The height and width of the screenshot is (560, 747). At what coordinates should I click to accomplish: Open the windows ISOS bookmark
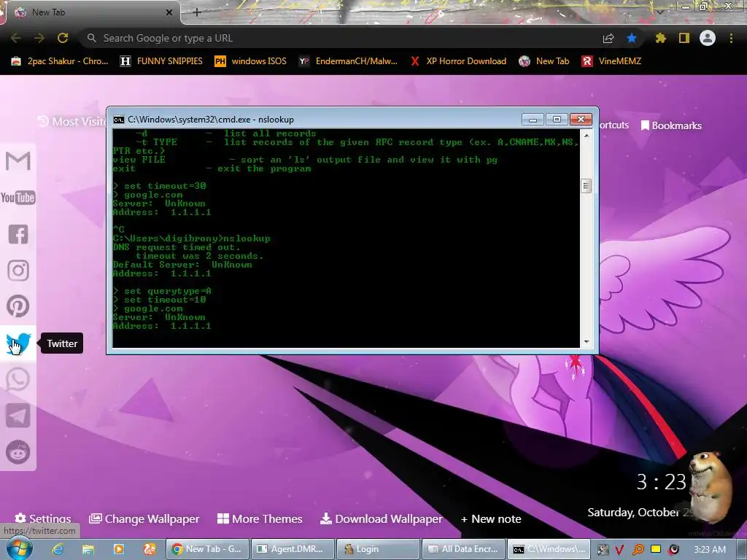pos(251,61)
